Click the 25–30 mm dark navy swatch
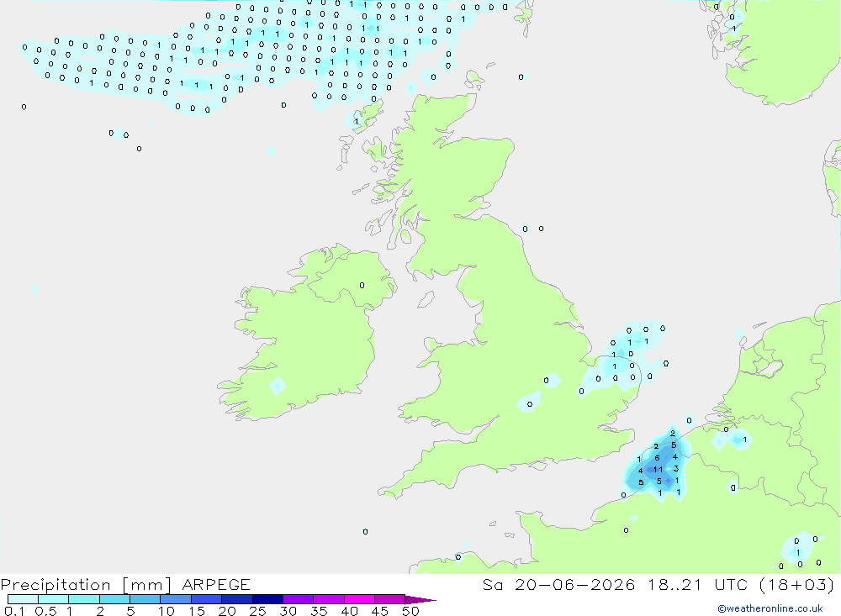 coord(267,599)
